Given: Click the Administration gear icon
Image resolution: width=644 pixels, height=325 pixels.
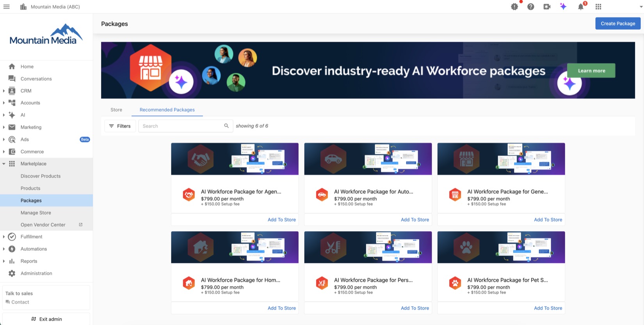Looking at the screenshot, I should (x=12, y=273).
